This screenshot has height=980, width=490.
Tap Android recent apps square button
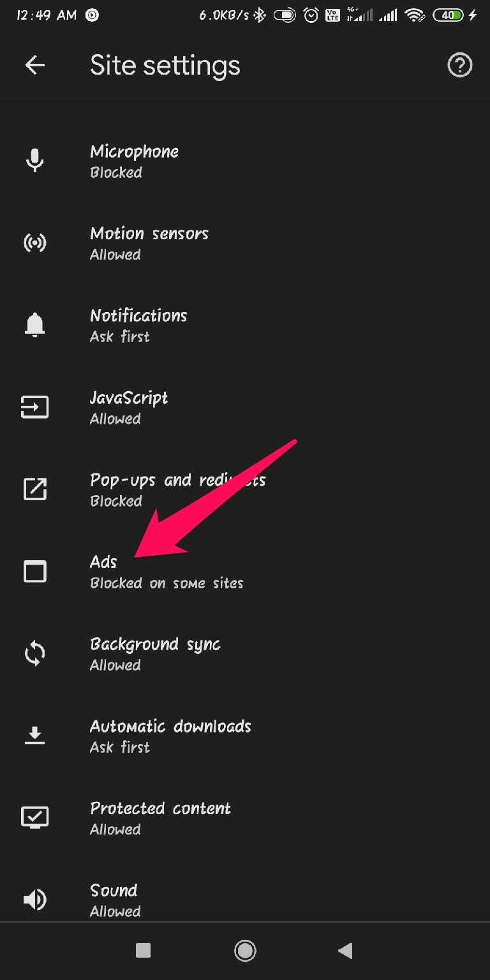(x=143, y=951)
